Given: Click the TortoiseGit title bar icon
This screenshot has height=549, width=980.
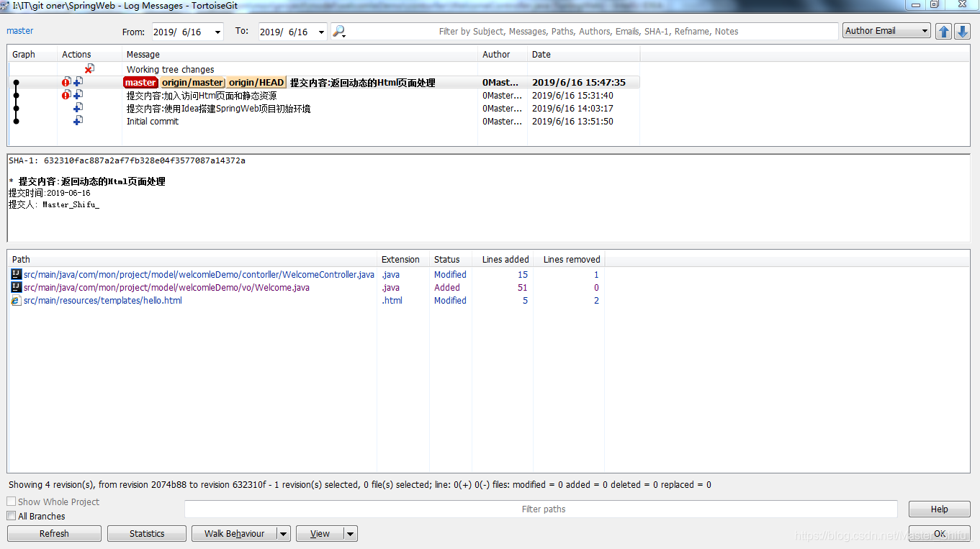Looking at the screenshot, I should coord(6,5).
